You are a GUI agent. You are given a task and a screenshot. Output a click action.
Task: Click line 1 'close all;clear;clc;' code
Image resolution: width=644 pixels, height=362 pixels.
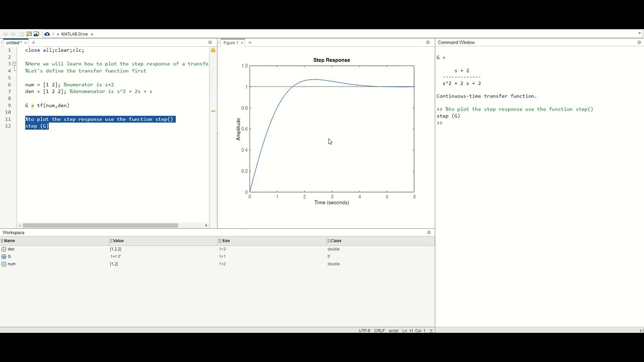pos(55,50)
